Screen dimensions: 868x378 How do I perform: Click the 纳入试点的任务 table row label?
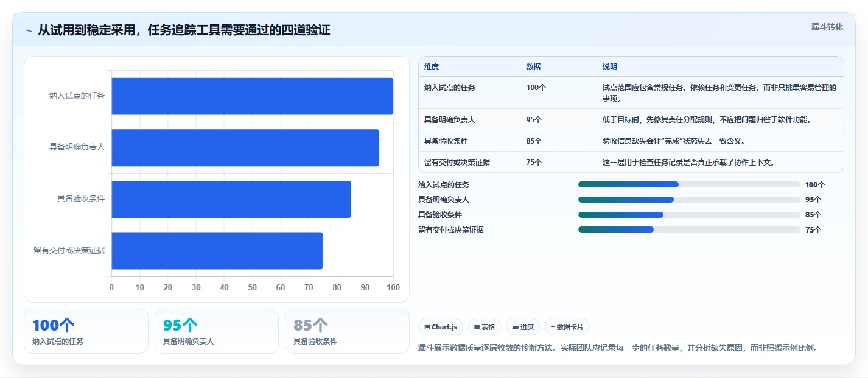[450, 88]
